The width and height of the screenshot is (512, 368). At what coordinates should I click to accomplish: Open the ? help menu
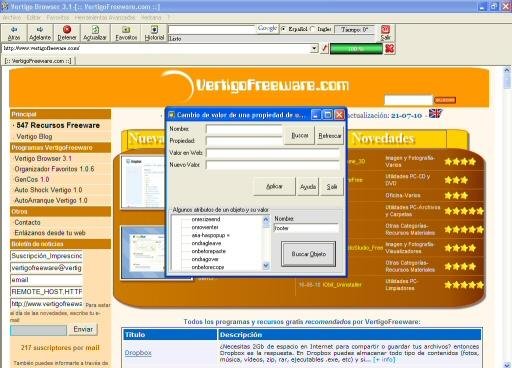pos(169,17)
